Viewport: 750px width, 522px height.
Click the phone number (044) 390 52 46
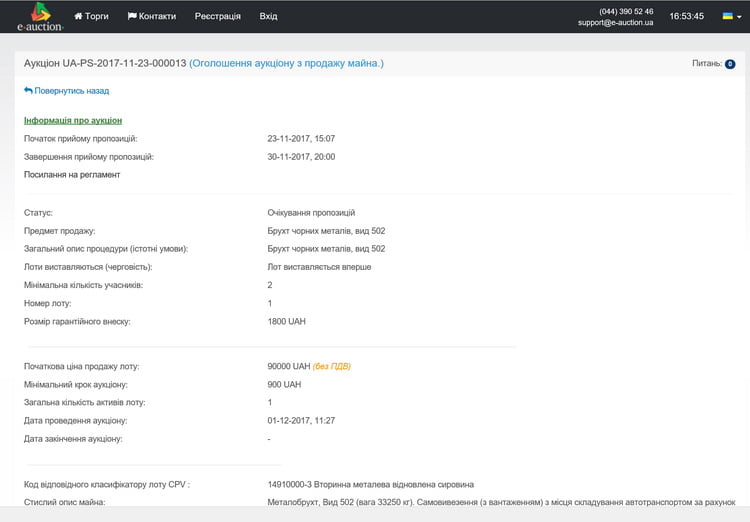tap(626, 11)
